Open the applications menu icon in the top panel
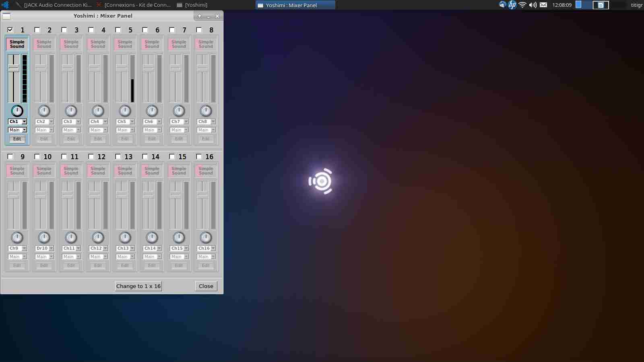Image resolution: width=644 pixels, height=362 pixels. tap(5, 5)
